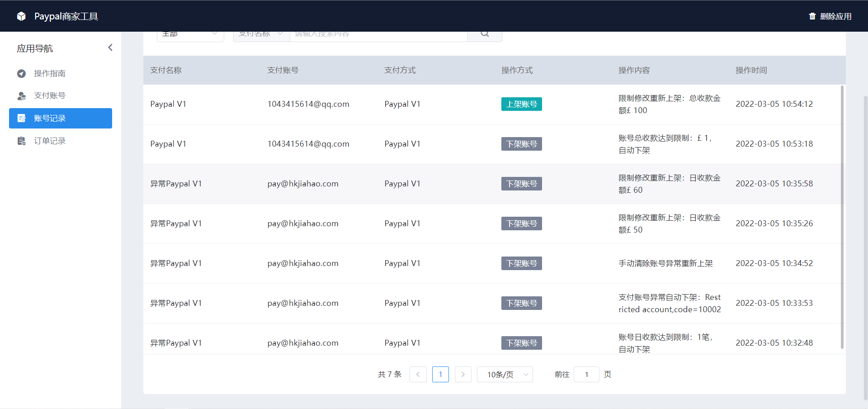Open 操作指南 in the sidebar
The width and height of the screenshot is (868, 409).
61,73
